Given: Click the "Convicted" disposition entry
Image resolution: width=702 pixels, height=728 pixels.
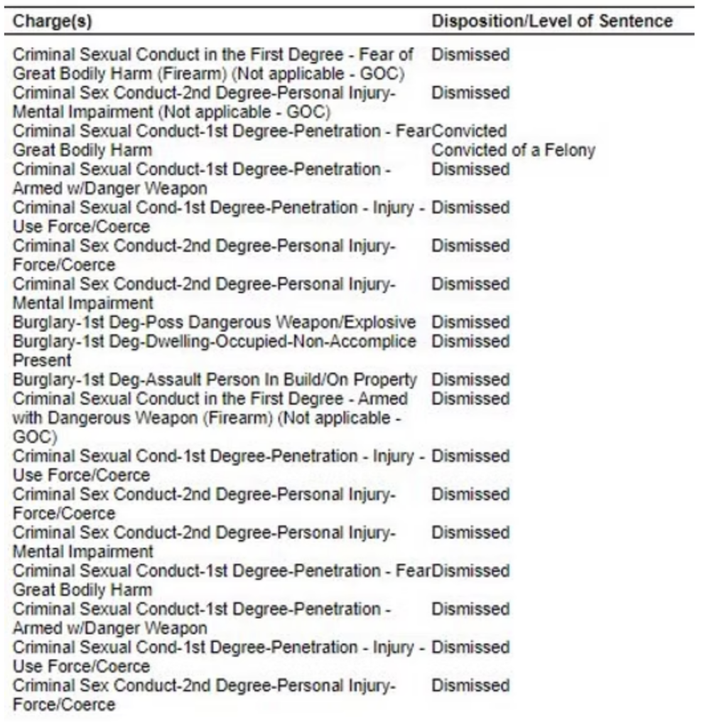Looking at the screenshot, I should tap(469, 132).
